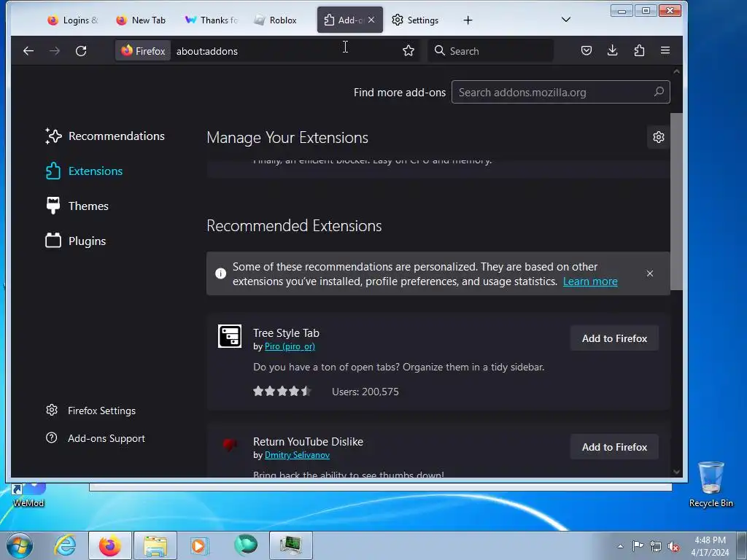
Task: Show hidden system tray icons
Action: coord(620,547)
